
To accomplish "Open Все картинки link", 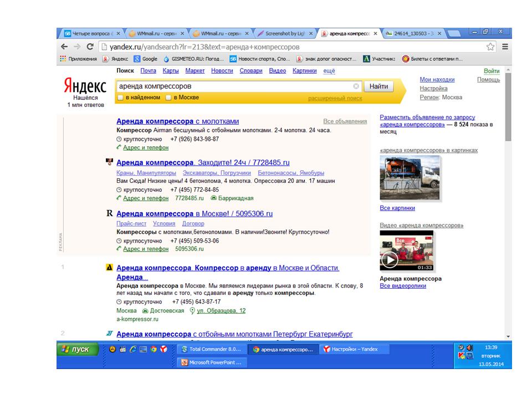I will pyautogui.click(x=397, y=208).
